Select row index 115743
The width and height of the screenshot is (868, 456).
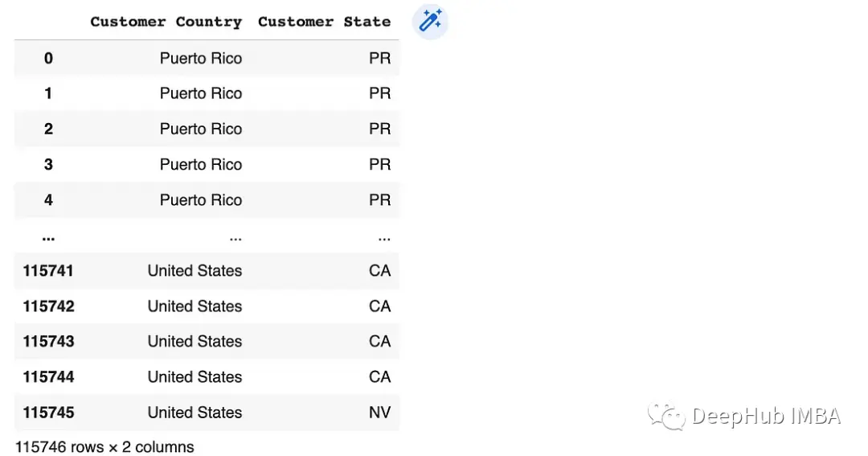48,341
